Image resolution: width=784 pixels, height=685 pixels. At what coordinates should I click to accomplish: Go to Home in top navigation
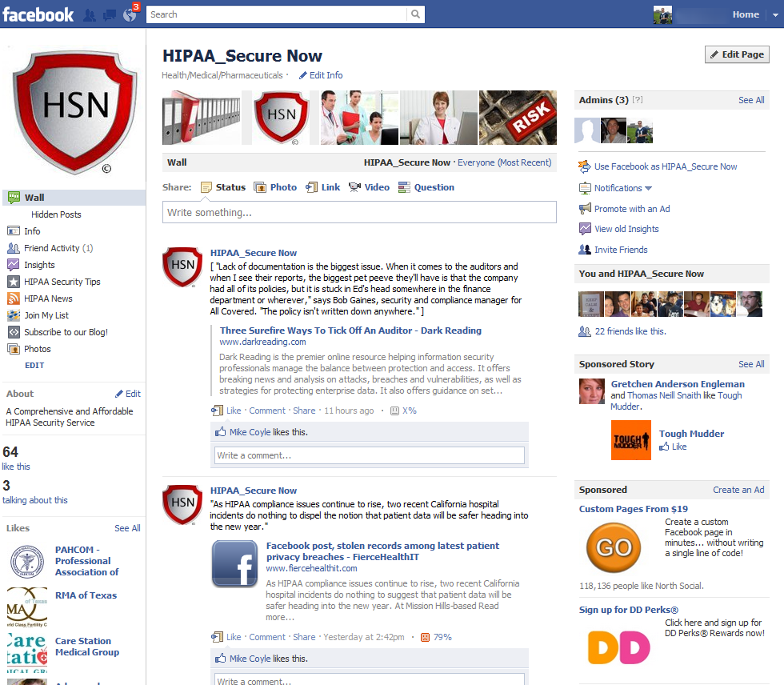point(746,14)
